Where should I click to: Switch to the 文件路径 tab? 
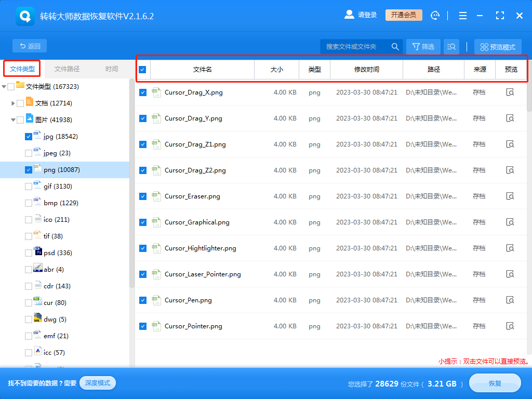(x=67, y=69)
